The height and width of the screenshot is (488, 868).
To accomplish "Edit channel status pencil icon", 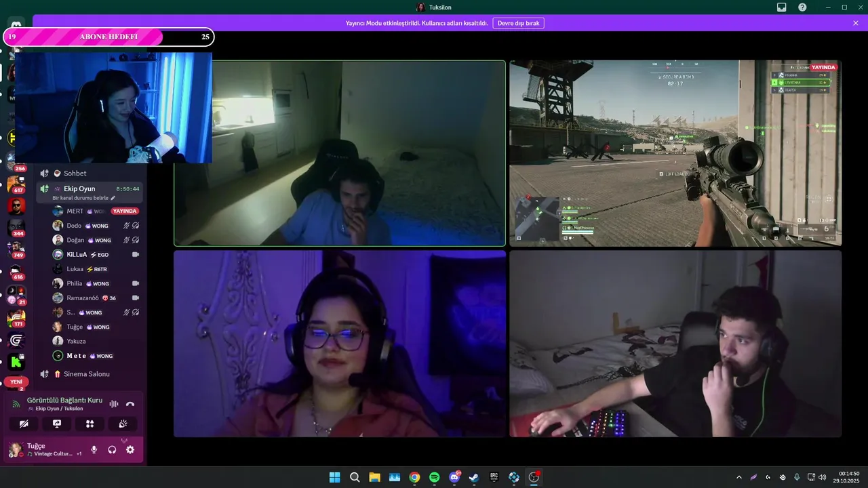I will (x=113, y=198).
